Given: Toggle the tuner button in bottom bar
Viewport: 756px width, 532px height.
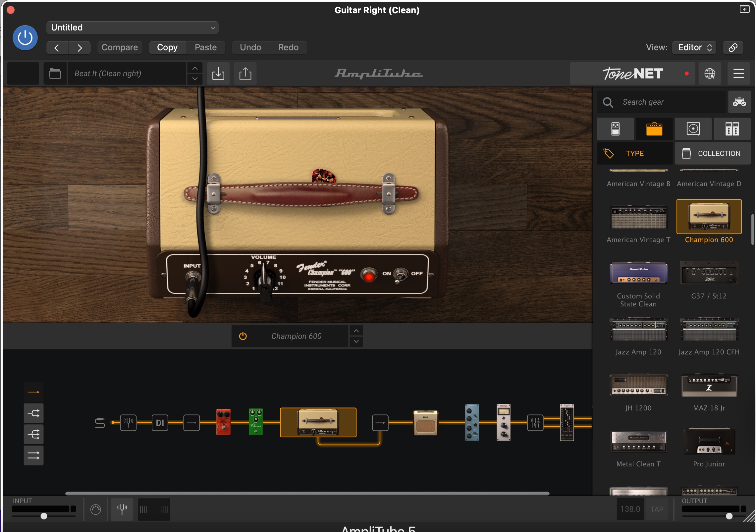Looking at the screenshot, I should point(122,509).
